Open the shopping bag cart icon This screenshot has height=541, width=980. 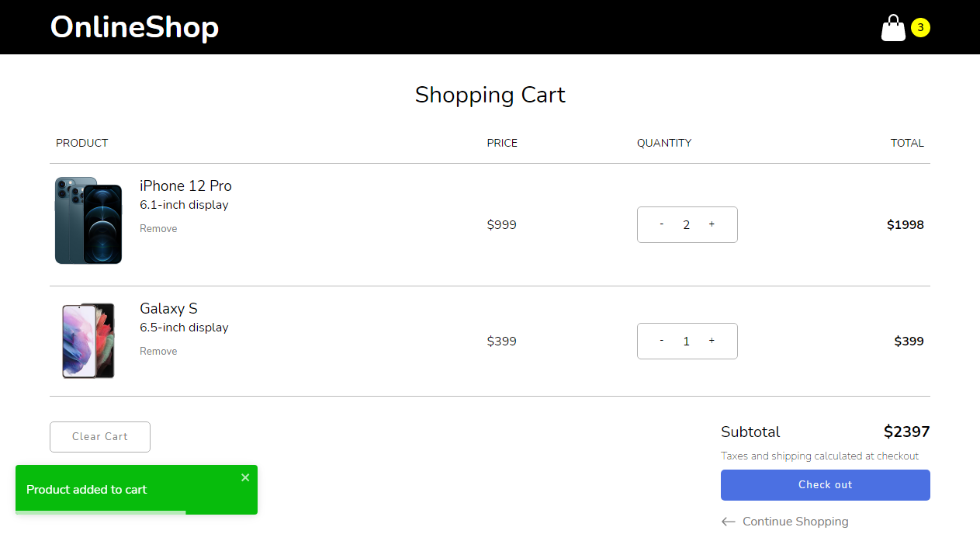click(893, 28)
